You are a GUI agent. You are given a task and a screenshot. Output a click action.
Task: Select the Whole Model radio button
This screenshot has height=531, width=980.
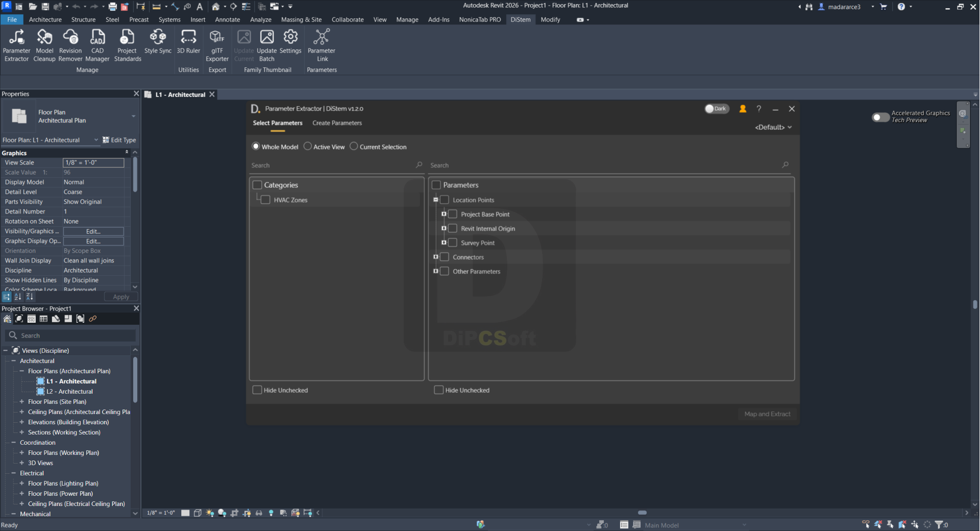tap(256, 147)
